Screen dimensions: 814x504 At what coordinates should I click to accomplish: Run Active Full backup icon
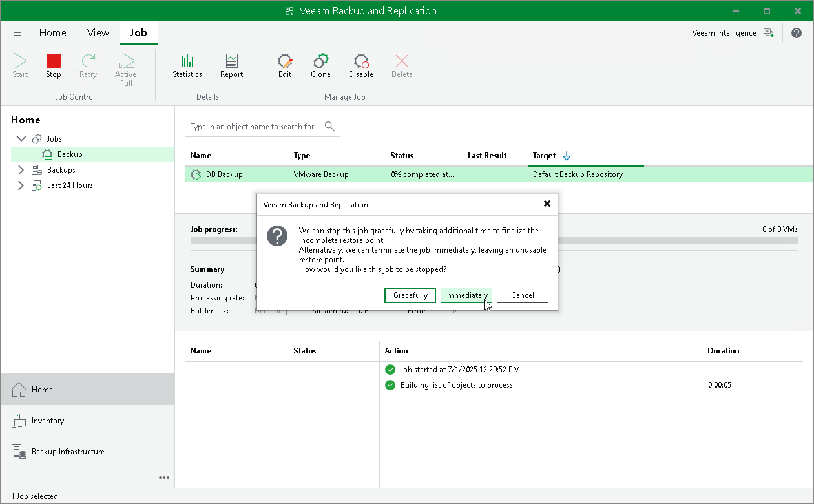(x=125, y=61)
